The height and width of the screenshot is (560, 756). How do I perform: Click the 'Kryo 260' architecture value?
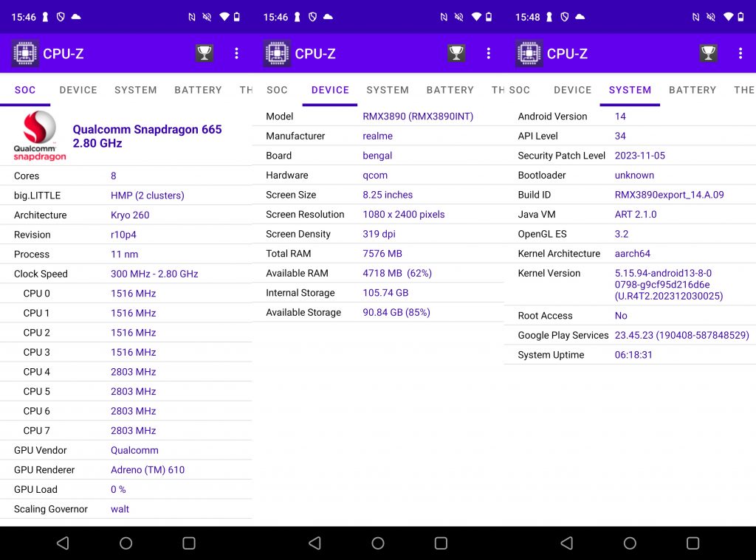coord(130,215)
